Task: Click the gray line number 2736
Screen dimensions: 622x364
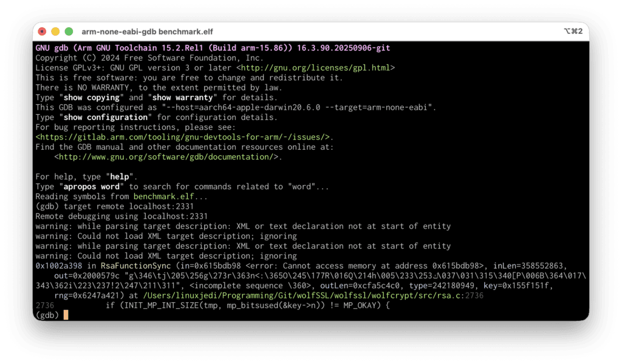Action: (x=46, y=305)
